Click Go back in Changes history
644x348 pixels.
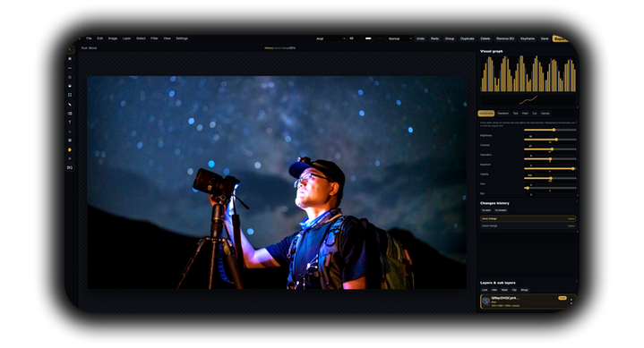tap(486, 210)
